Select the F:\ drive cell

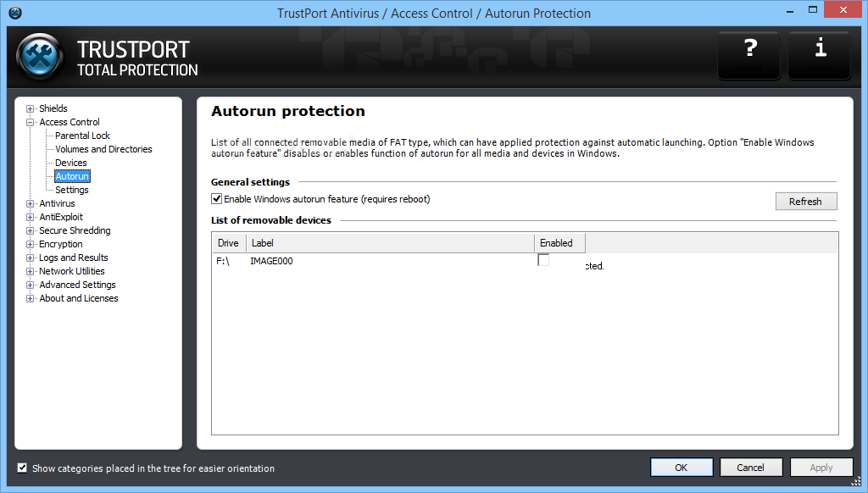223,261
